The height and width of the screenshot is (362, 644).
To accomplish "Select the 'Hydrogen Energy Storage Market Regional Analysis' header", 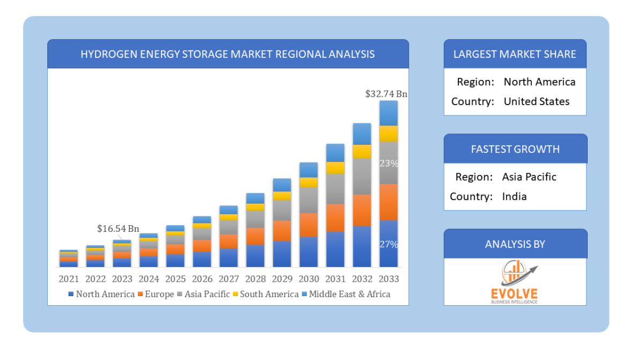I will pos(228,54).
